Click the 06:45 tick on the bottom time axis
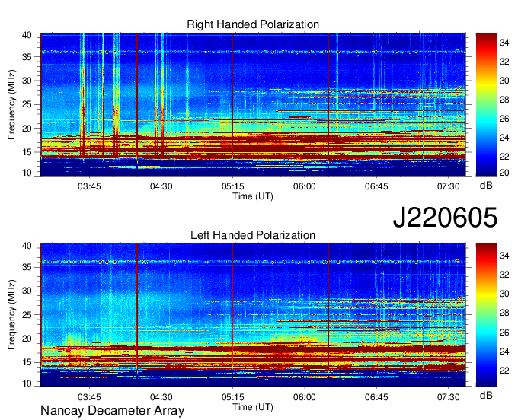Screen dimensions: 518x420 (x=376, y=397)
